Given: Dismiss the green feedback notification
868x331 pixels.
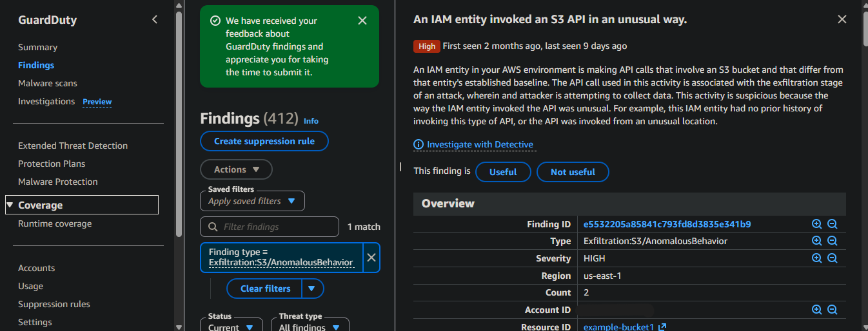Looking at the screenshot, I should [362, 21].
